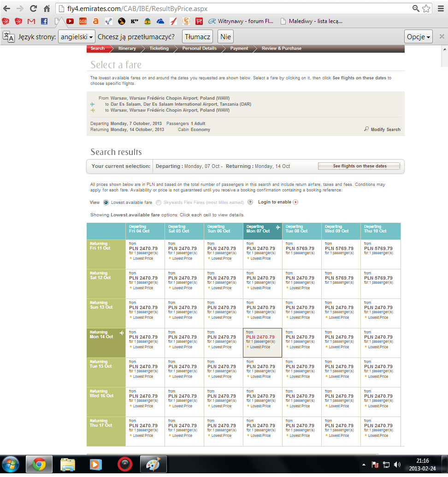Open Windows Start orb
The height and width of the screenshot is (477, 448).
(x=11, y=465)
